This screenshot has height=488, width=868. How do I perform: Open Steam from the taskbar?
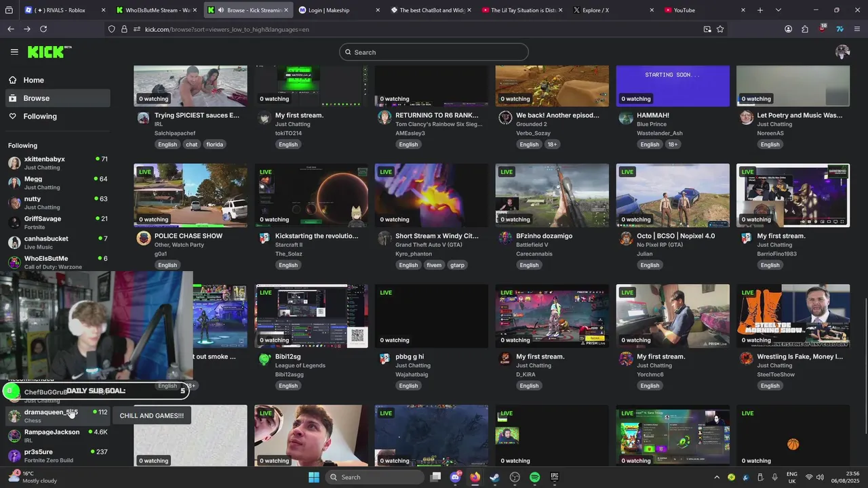click(x=495, y=477)
